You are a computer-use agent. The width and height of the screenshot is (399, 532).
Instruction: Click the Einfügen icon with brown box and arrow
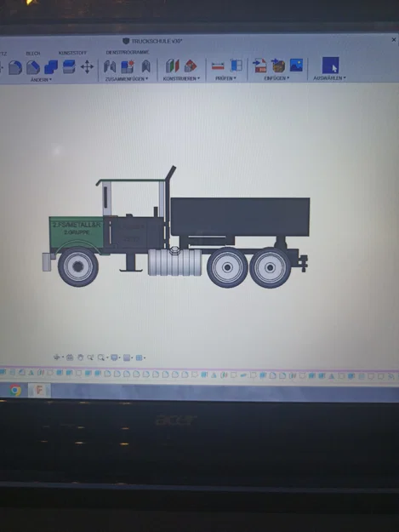coord(278,66)
